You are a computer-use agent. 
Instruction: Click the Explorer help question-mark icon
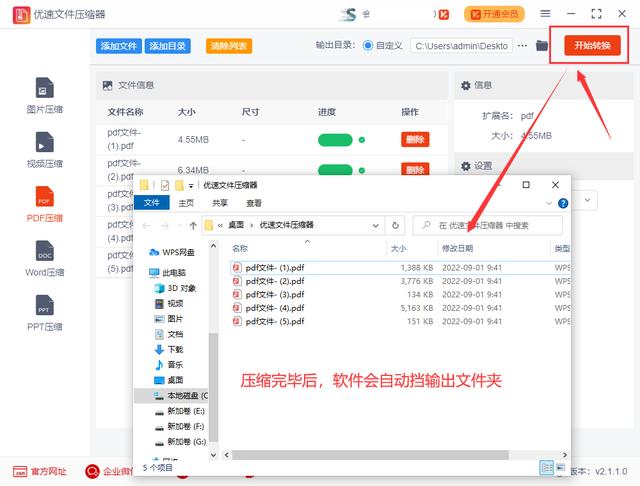[563, 203]
